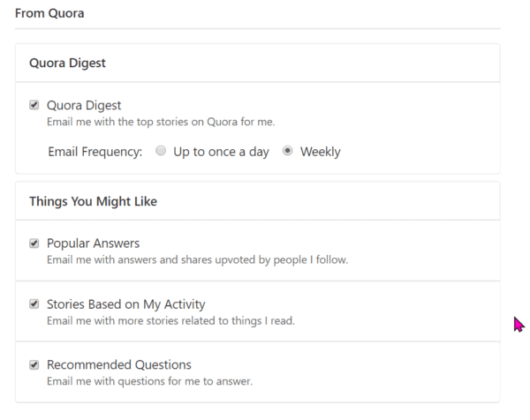
Task: Click the "answers and shares upvoted" description text
Action: point(198,259)
